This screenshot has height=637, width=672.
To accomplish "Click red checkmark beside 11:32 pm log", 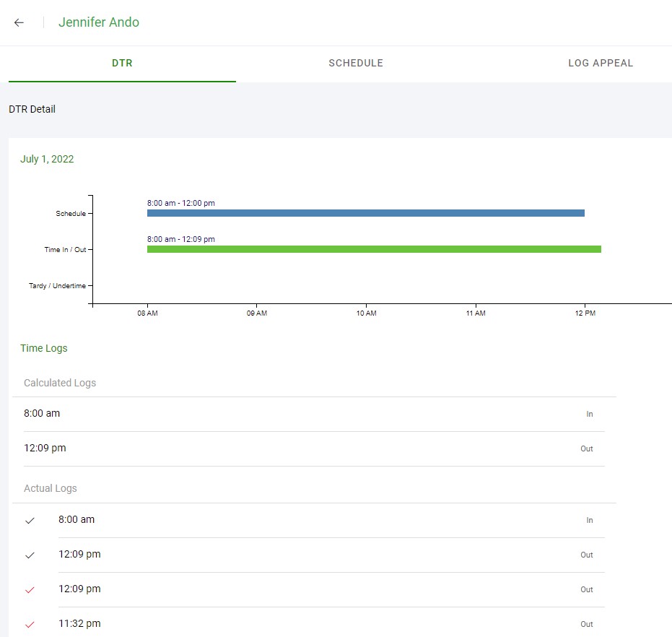I will tap(30, 624).
